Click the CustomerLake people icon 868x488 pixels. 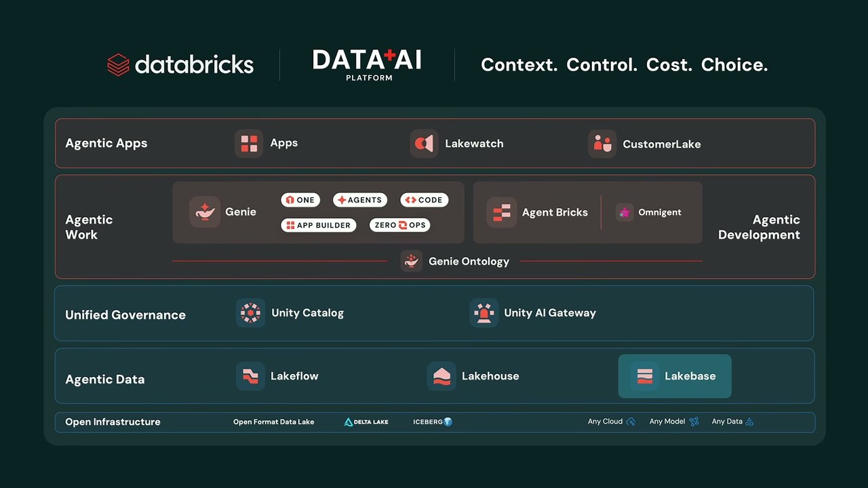point(602,144)
